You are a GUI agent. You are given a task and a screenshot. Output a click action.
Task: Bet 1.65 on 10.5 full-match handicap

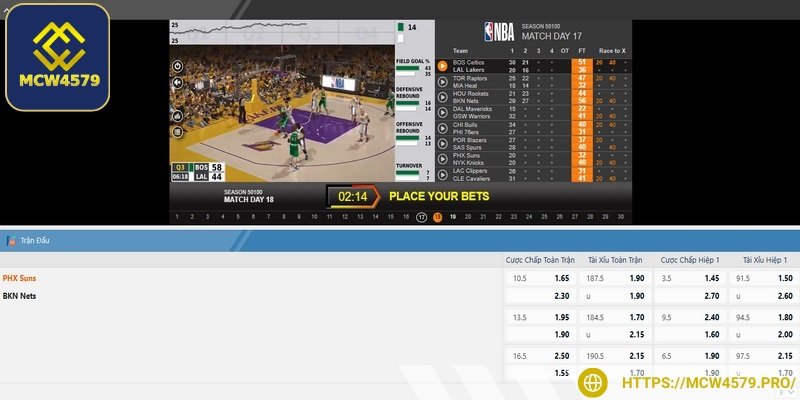(541, 279)
